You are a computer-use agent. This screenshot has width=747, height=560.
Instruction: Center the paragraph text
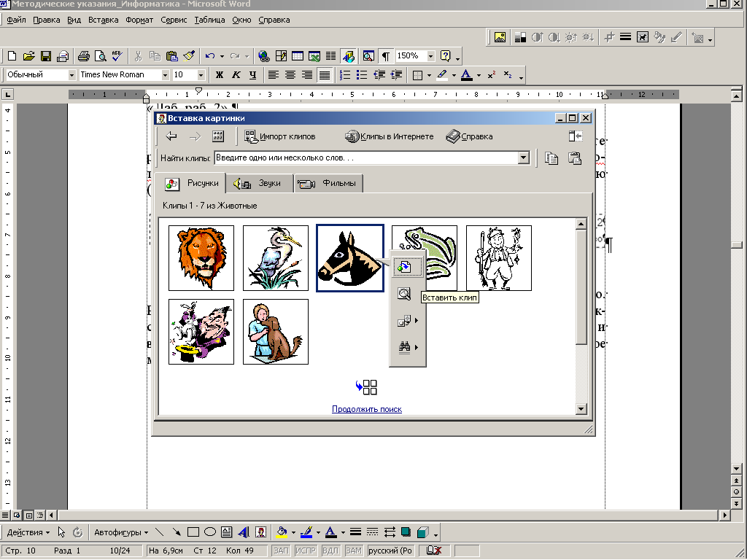[290, 75]
